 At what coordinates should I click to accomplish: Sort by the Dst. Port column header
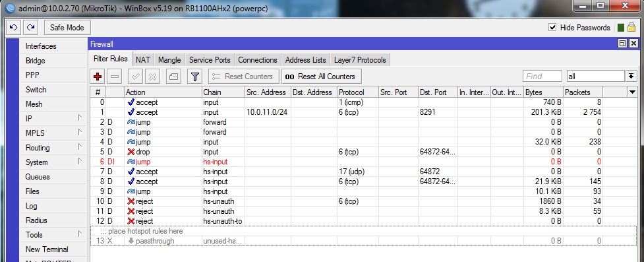click(x=438, y=92)
